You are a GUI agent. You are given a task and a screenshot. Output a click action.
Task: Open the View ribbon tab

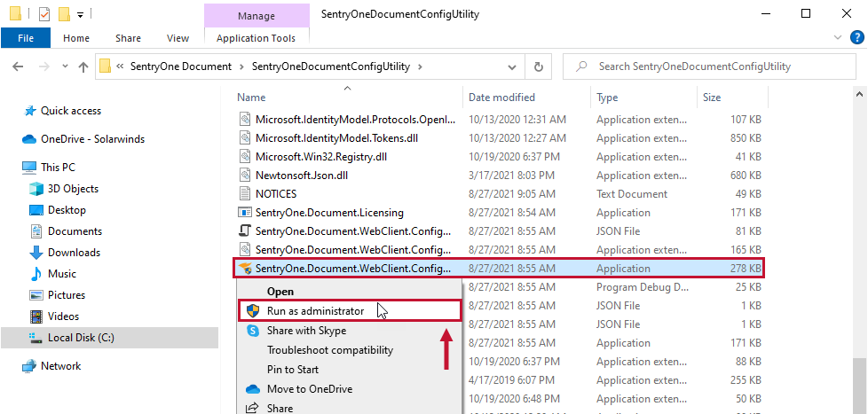tap(178, 38)
